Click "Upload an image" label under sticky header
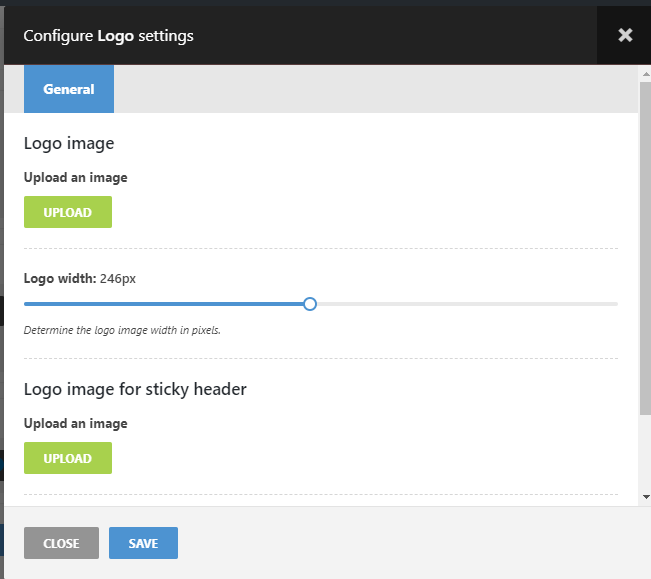 click(76, 424)
